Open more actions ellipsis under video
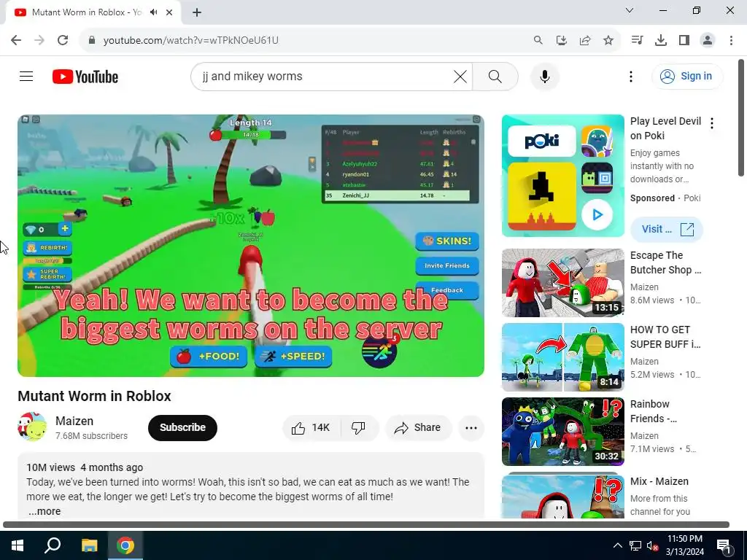The width and height of the screenshot is (747, 560). tap(471, 427)
